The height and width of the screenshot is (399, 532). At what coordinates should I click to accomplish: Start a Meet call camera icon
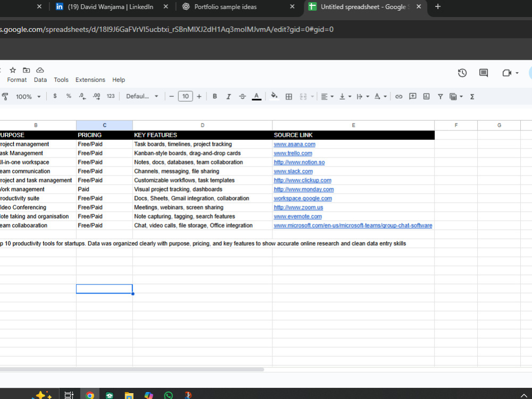506,73
